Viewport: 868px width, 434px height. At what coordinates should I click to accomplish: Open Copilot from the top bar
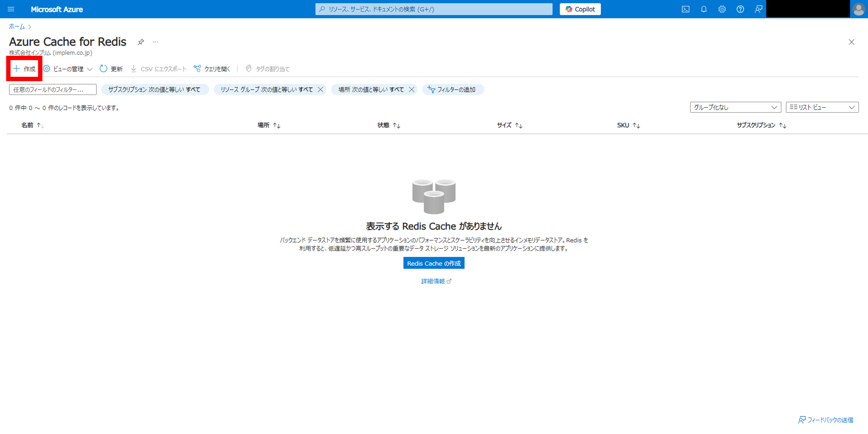point(580,9)
